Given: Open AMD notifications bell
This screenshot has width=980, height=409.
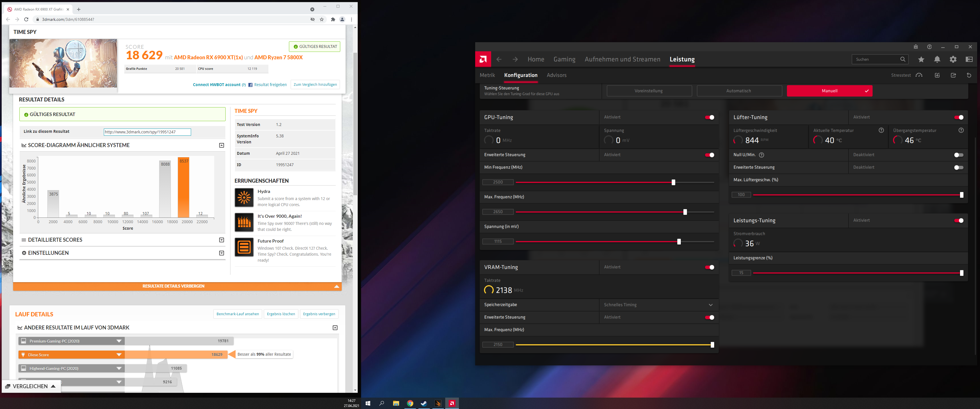Looking at the screenshot, I should click(937, 59).
